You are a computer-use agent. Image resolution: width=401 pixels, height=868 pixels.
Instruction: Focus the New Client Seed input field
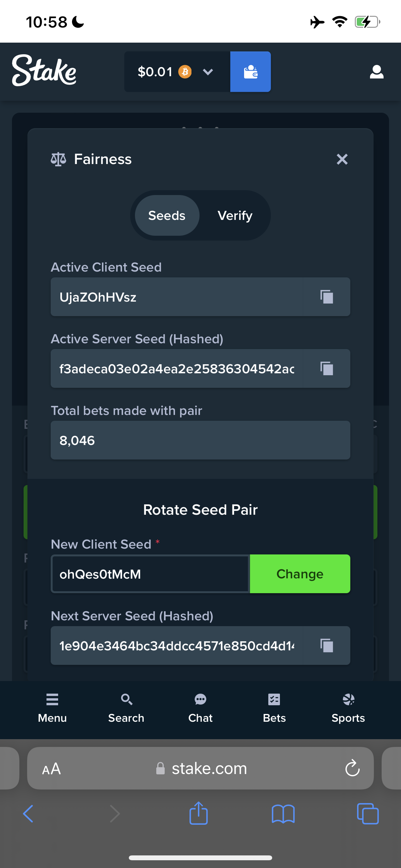point(150,574)
